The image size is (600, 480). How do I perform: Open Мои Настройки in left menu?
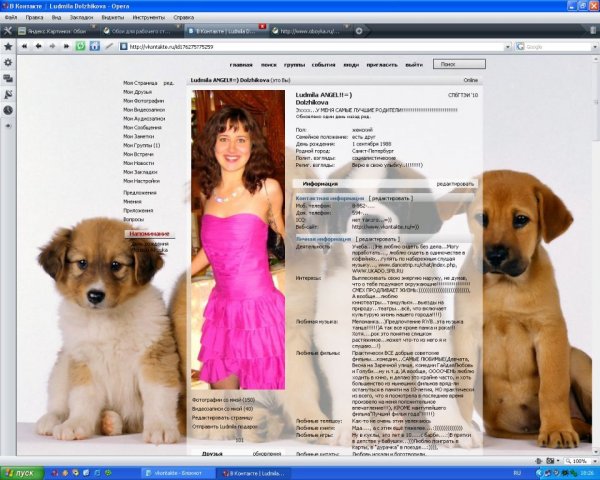click(142, 181)
